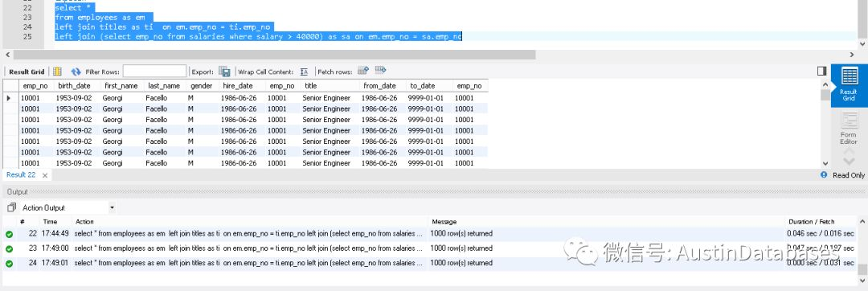Click green status icon for action 24
Viewport: 868px width, 291px height.
pyautogui.click(x=10, y=264)
